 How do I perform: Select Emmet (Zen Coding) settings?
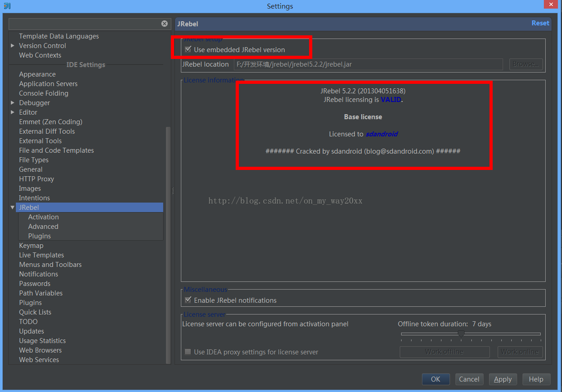[x=51, y=122]
